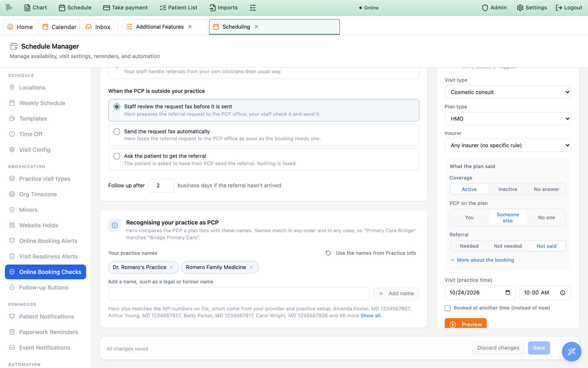Viewport: 588px width, 368px height.
Task: Click Use the names from Practice Info
Action: [371, 253]
